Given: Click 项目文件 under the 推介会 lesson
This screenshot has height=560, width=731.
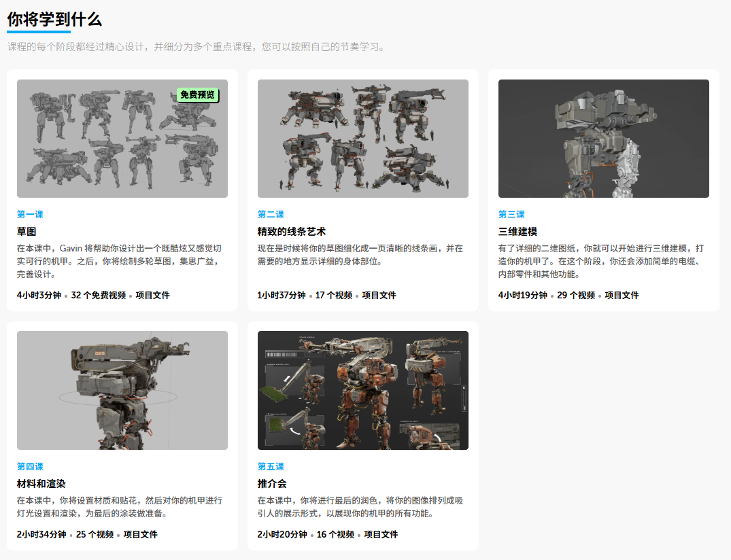Looking at the screenshot, I should click(381, 534).
